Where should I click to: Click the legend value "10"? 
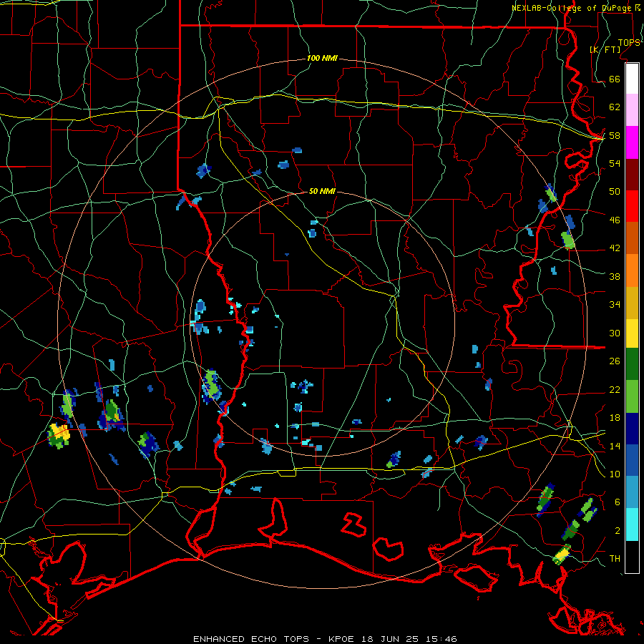(x=615, y=474)
